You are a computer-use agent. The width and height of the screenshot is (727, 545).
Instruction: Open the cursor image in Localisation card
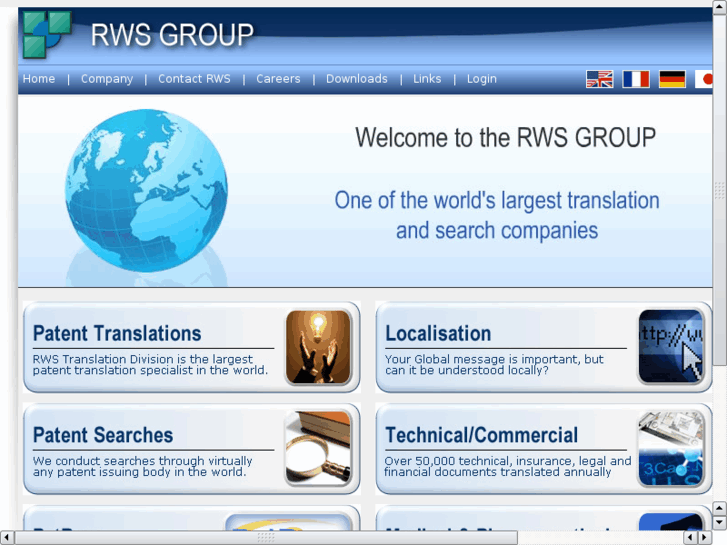coord(670,347)
